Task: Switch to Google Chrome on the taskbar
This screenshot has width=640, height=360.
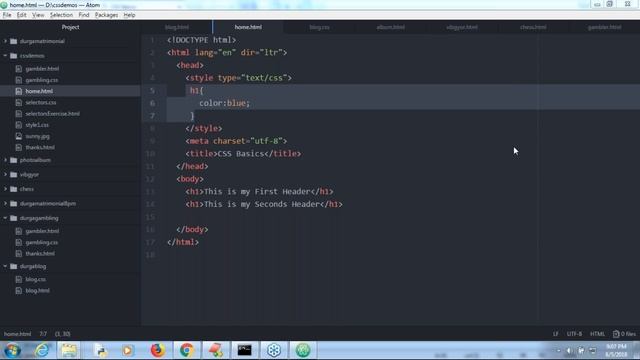Action: tap(187, 350)
